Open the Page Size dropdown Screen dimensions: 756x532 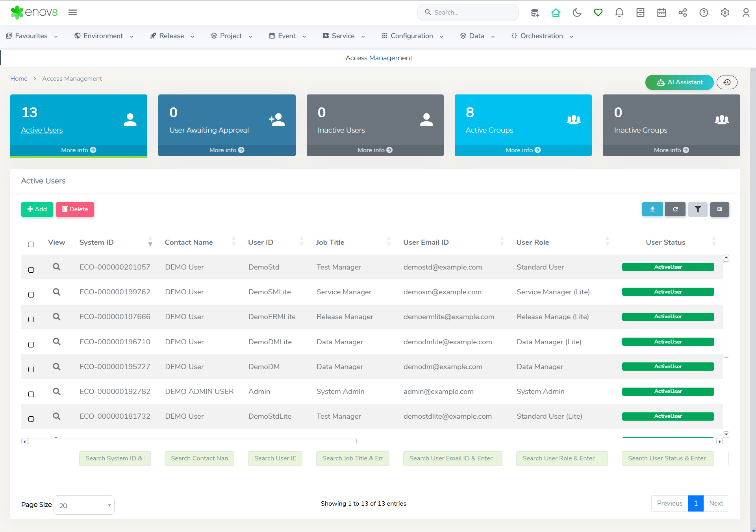click(x=84, y=505)
